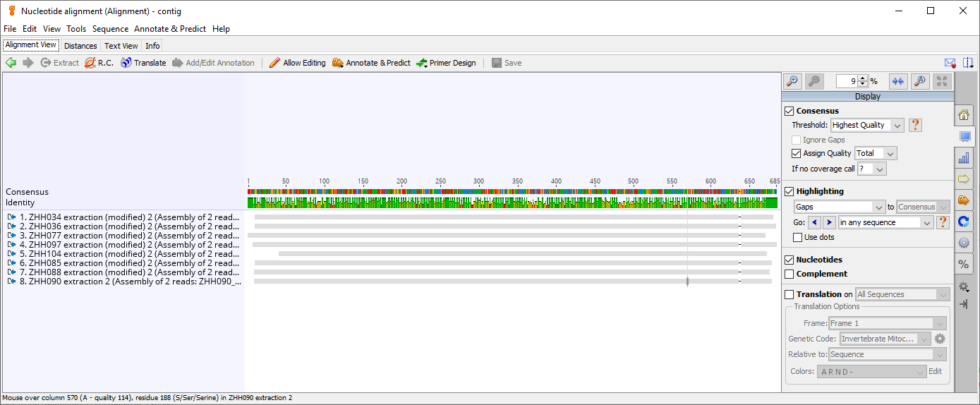The width and height of the screenshot is (980, 405).
Task: Click the zoom in magnifier icon
Action: 792,81
